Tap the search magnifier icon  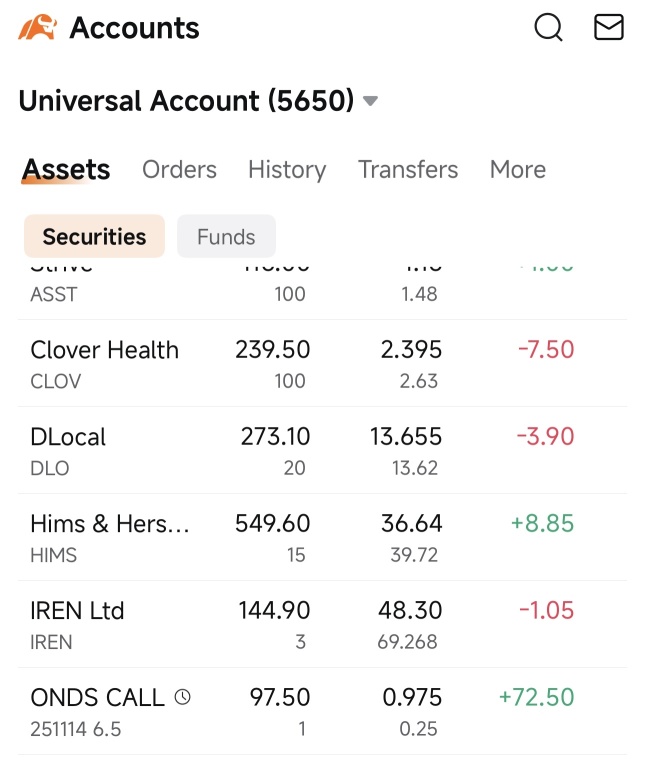[548, 27]
